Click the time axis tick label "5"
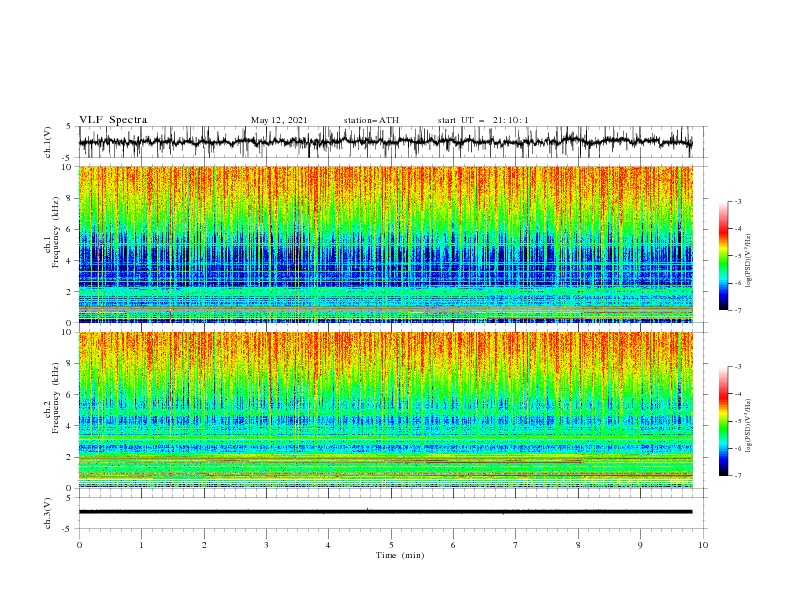Viewport: 792px width, 612px height. click(391, 545)
